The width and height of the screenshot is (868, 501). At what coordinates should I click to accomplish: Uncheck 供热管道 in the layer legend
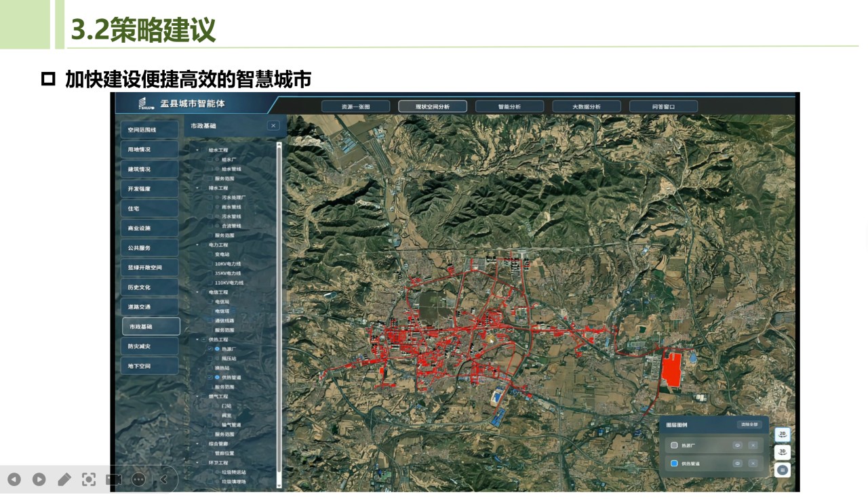coord(674,463)
